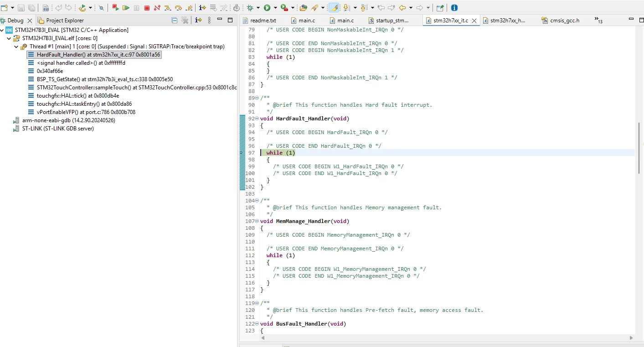Close the Debug view tab
Image resolution: width=644 pixels, height=347 pixels.
(30, 21)
